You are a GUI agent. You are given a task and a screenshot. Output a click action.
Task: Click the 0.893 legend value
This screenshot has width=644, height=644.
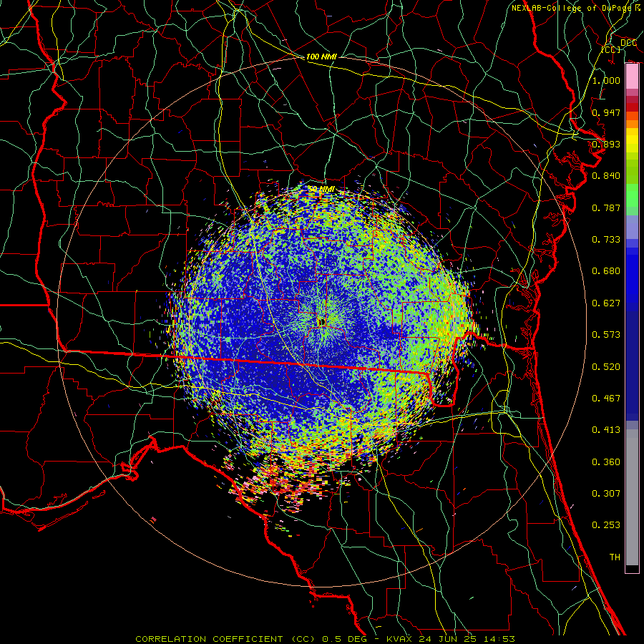click(x=606, y=144)
